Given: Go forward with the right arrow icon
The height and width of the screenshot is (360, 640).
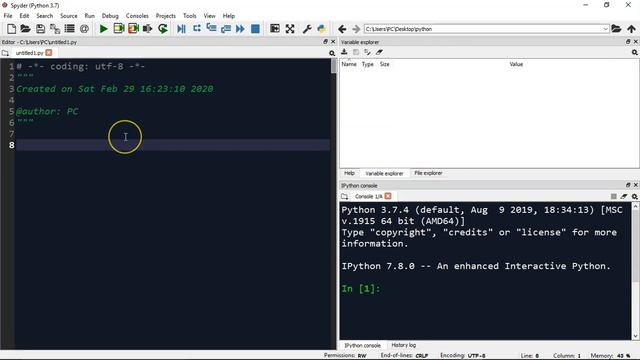Looking at the screenshot, I should [x=356, y=29].
